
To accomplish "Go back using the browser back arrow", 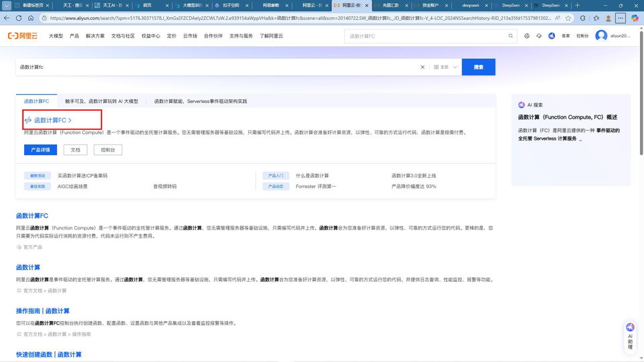I will point(7,18).
